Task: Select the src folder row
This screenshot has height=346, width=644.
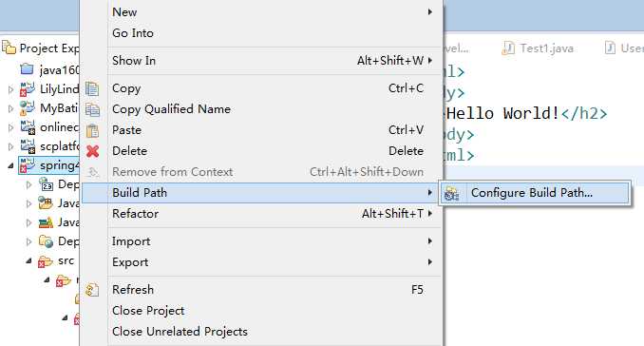Action: (x=56, y=261)
